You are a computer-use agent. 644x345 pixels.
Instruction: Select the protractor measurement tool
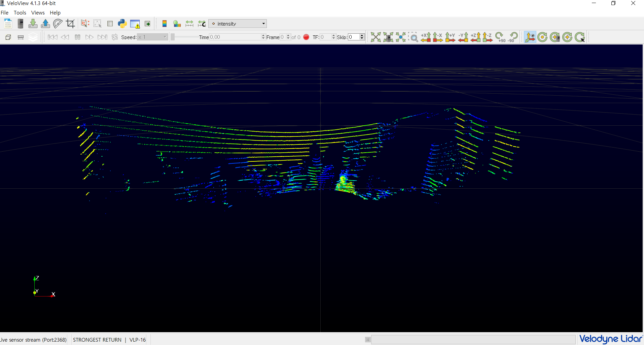(58, 24)
